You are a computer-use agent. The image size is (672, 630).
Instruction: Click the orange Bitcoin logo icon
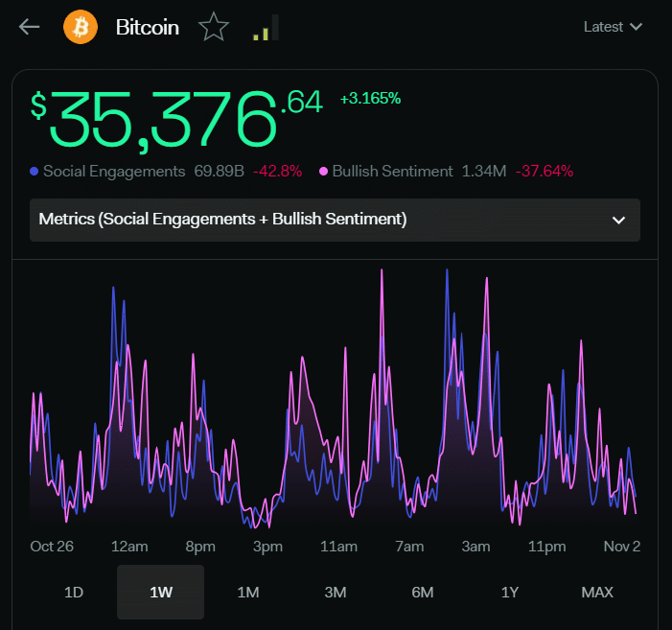(x=81, y=27)
